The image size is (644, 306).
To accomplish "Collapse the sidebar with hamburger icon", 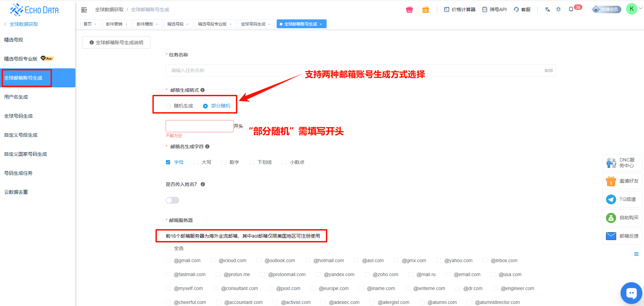I will click(84, 10).
